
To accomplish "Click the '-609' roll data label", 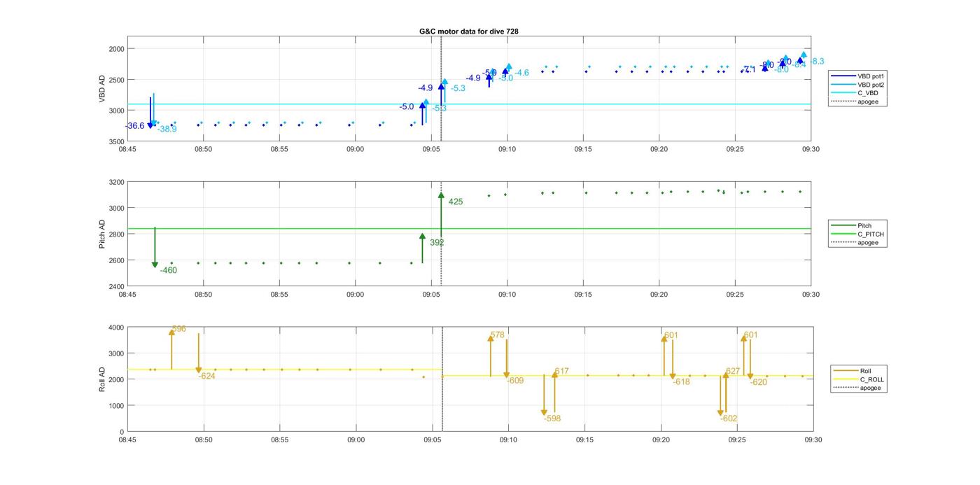I will tap(515, 381).
